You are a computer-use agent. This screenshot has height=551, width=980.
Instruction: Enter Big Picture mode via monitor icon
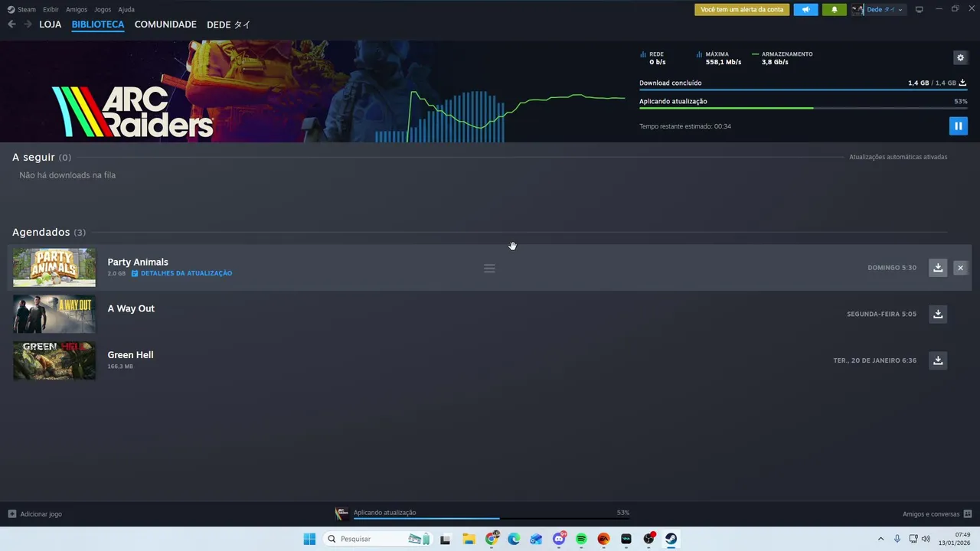[x=920, y=9]
